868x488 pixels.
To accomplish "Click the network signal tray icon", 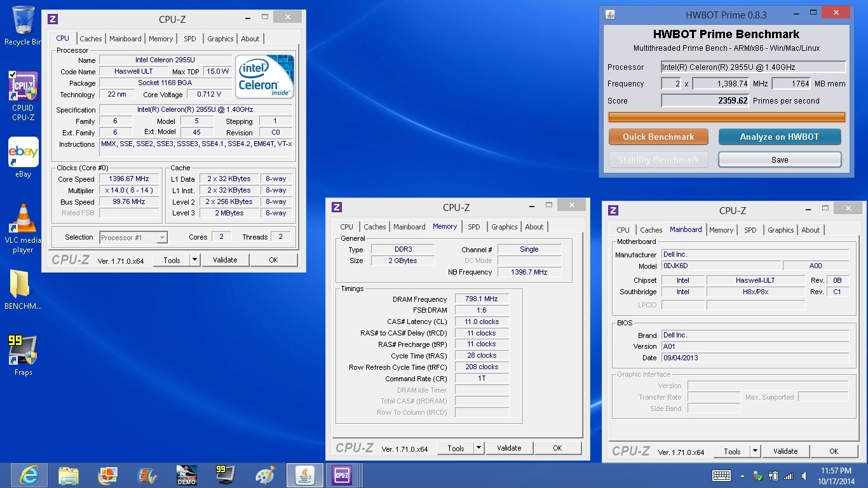I will point(789,475).
